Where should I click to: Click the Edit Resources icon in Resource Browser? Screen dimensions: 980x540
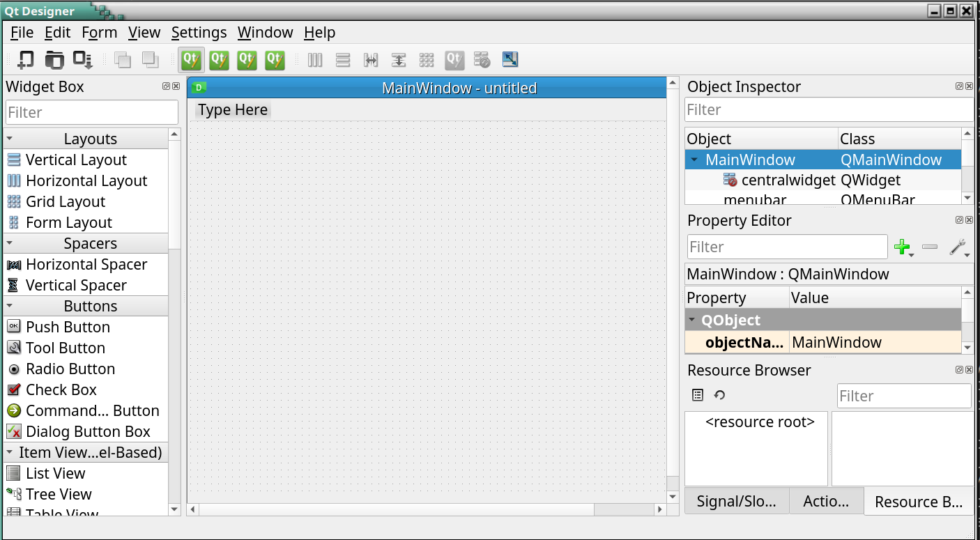(698, 395)
